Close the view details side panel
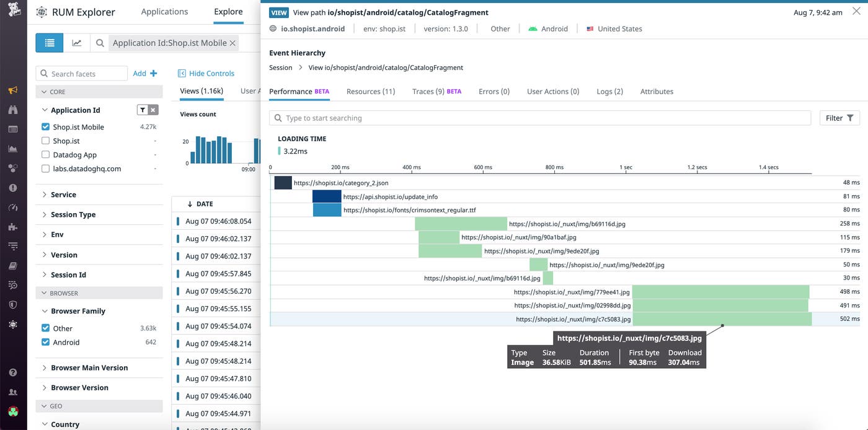Screen dimensions: 868x430 click(x=856, y=12)
